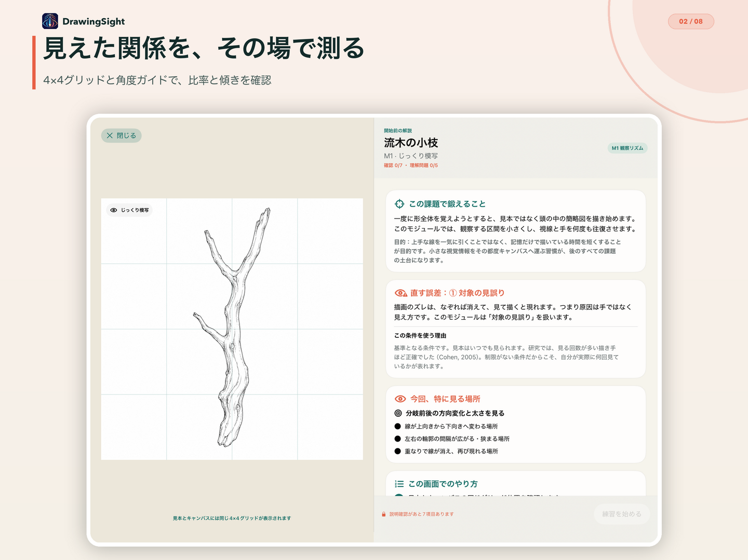Click the list icon beside この画面でのやり方
The width and height of the screenshot is (748, 560).
(399, 484)
